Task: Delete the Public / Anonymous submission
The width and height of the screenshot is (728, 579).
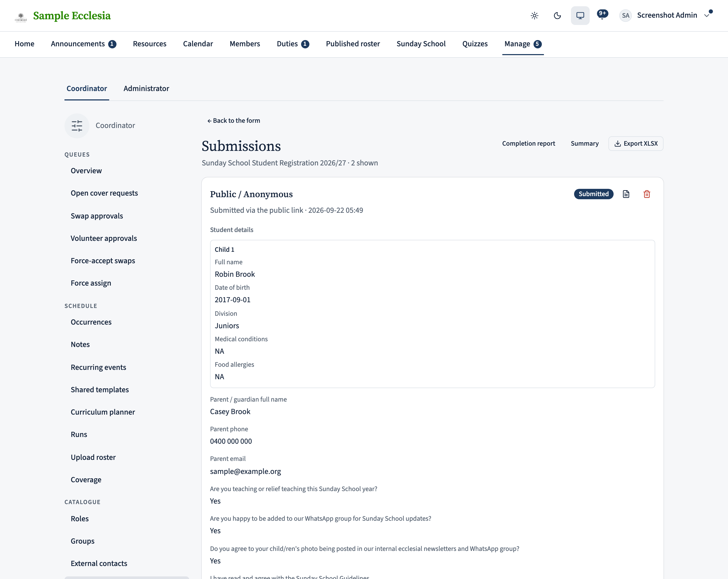Action: click(x=647, y=194)
